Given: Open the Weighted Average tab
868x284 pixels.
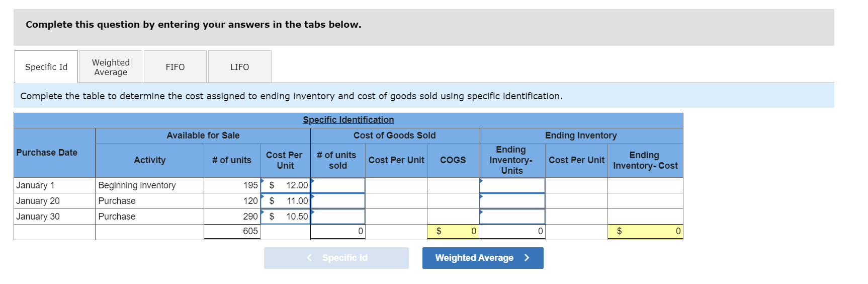Looking at the screenshot, I should tap(111, 67).
